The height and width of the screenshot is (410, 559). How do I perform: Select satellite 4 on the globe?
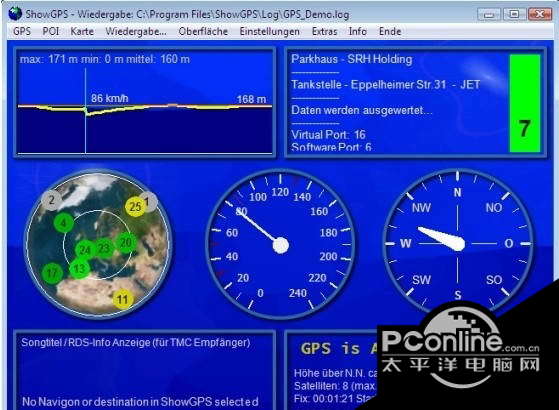pos(63,224)
